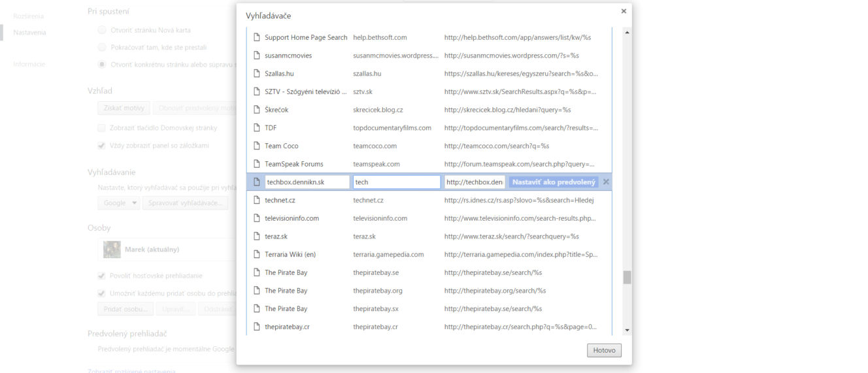868x373 pixels.
Task: Open 'Zobraziť rozšírené nastavenia' link
Action: [x=131, y=370]
